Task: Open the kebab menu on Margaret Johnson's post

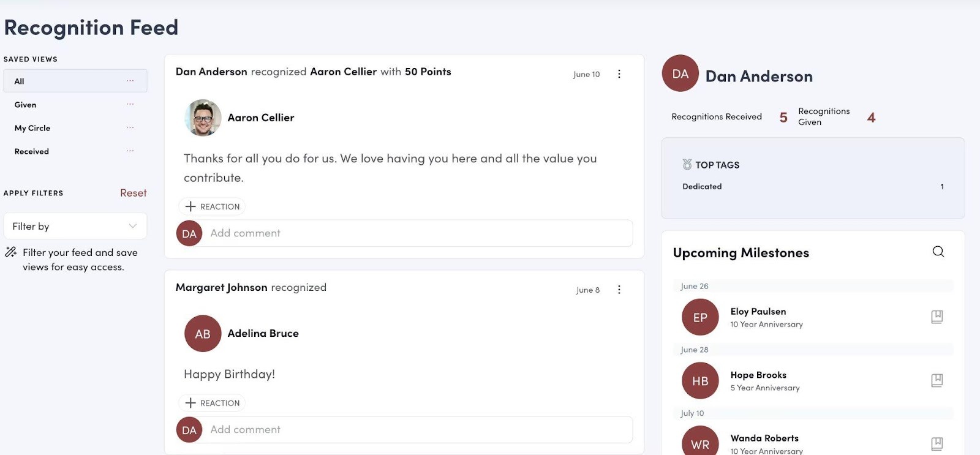Action: click(x=619, y=290)
